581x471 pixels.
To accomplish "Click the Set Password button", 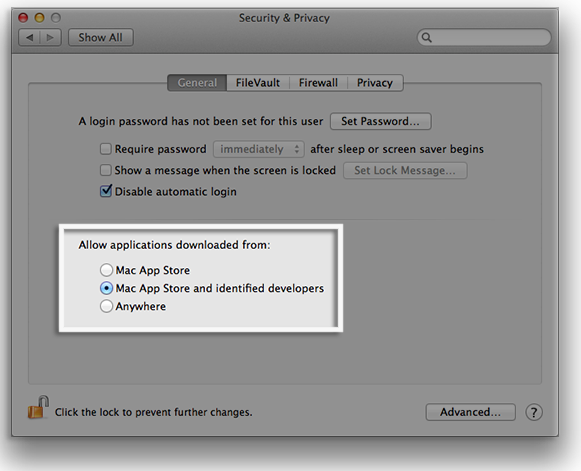I will (x=381, y=121).
